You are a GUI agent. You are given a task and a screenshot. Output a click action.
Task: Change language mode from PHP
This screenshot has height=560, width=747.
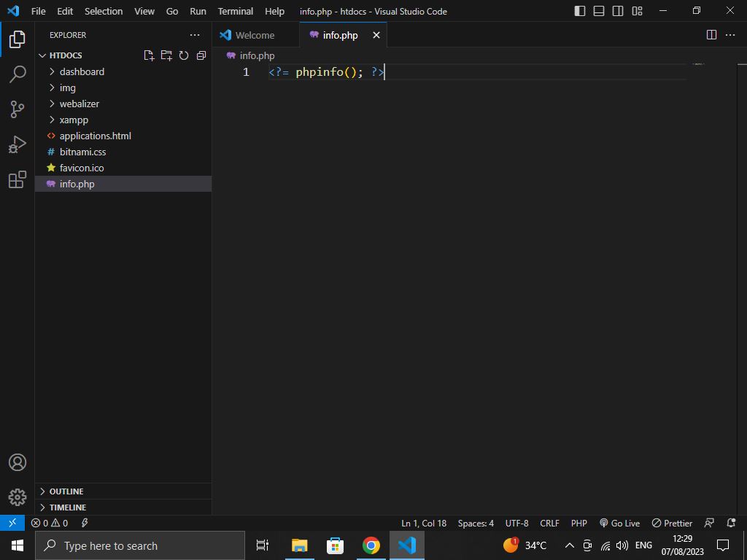[578, 523]
